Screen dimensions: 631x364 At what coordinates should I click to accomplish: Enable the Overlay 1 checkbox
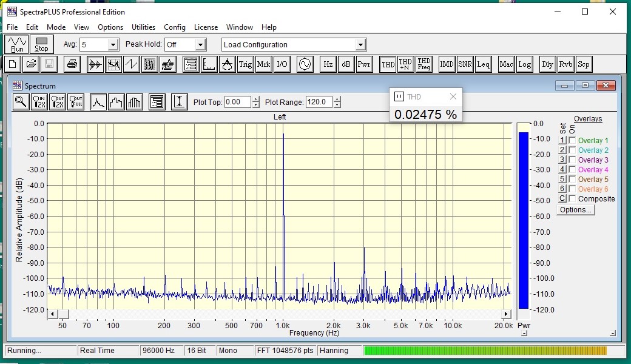click(572, 140)
